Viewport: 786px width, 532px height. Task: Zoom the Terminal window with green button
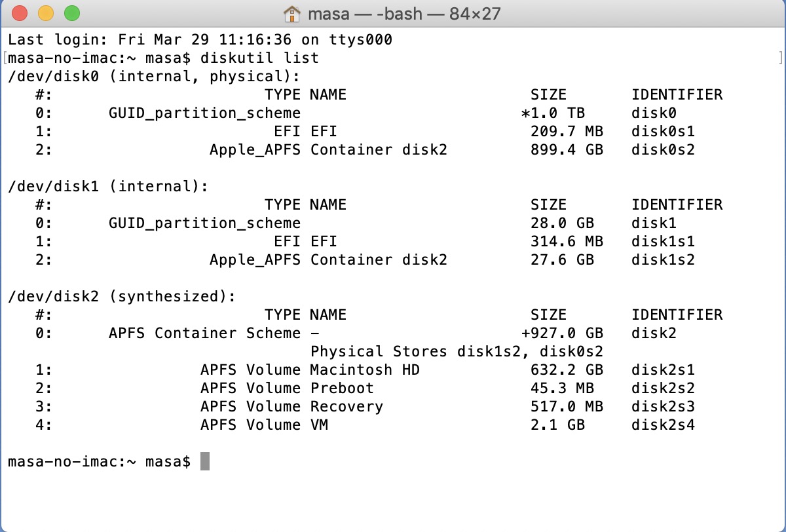click(71, 13)
